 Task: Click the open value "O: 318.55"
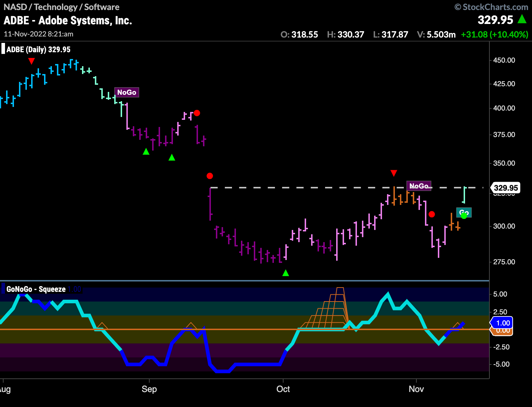[x=299, y=35]
